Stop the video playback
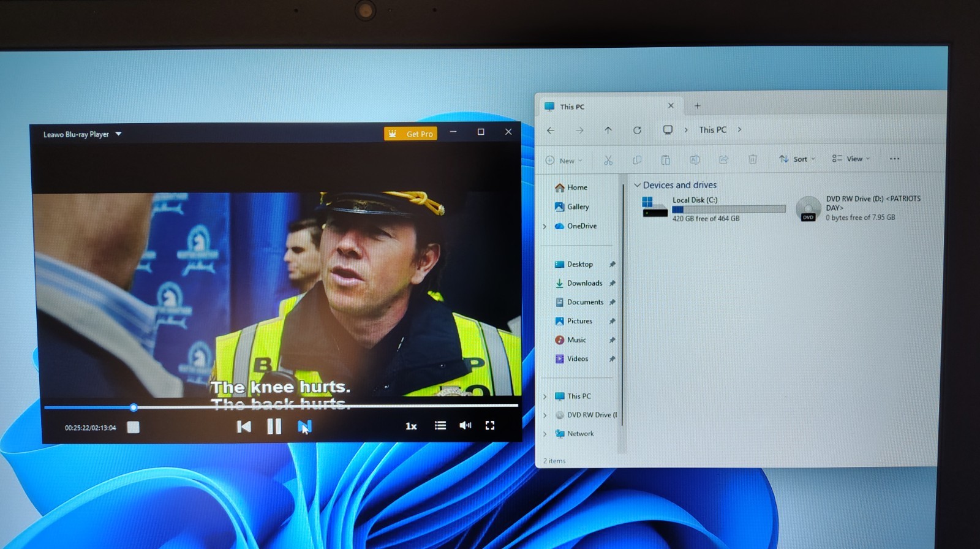The image size is (980, 549). coord(133,427)
